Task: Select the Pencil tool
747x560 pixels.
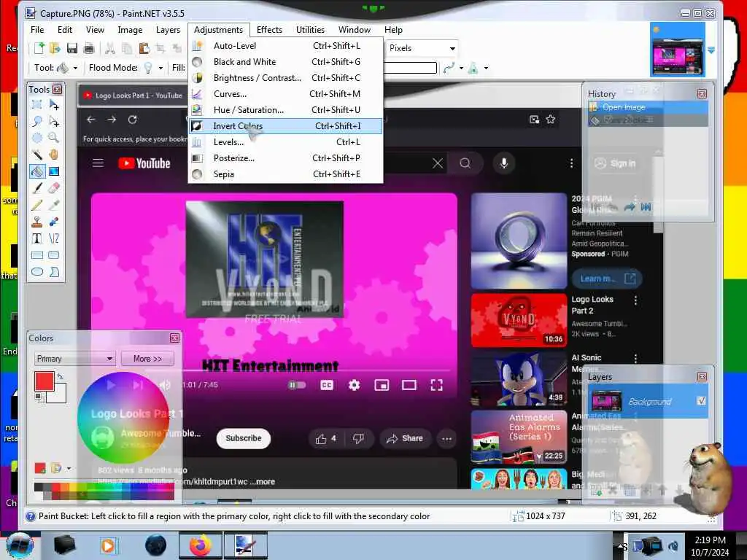Action: [36, 205]
